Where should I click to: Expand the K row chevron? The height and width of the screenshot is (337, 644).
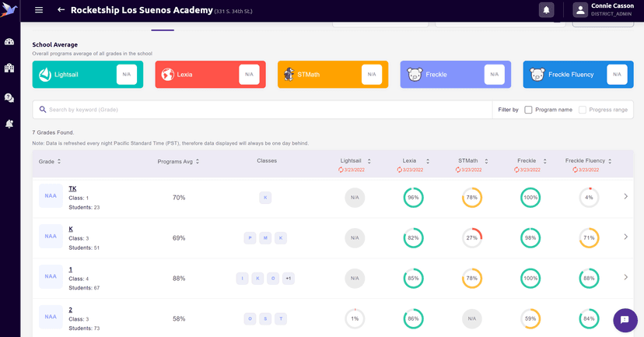tap(625, 237)
